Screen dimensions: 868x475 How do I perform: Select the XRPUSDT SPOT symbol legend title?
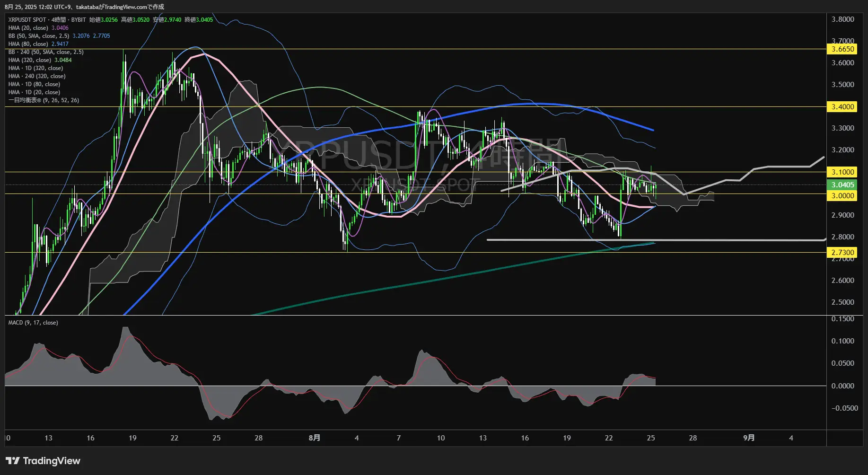(x=47, y=20)
